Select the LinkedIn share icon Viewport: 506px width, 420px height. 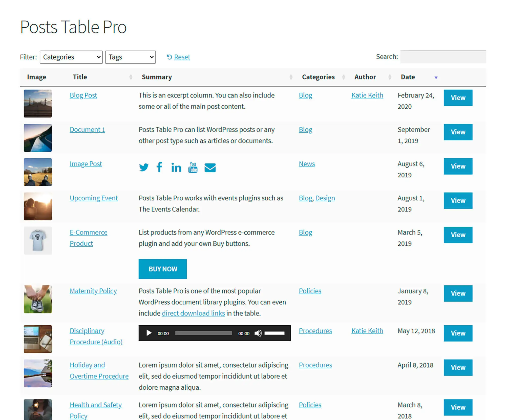(x=176, y=167)
